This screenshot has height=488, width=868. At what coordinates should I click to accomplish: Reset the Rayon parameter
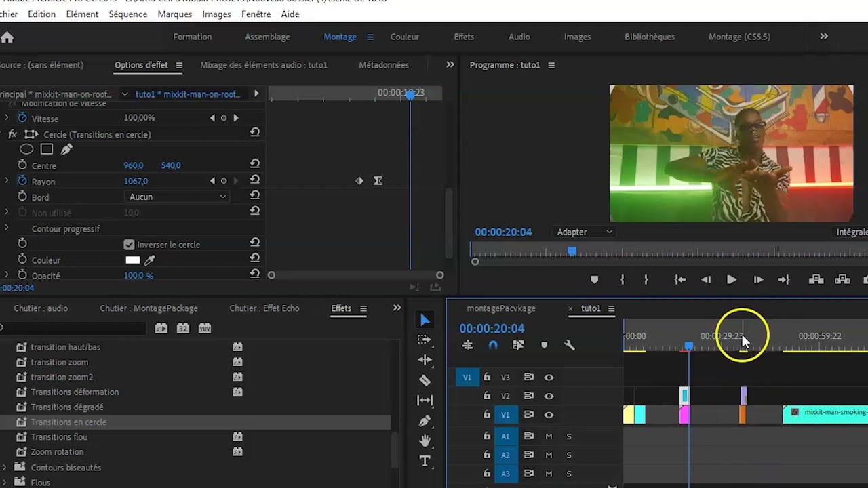click(x=254, y=180)
